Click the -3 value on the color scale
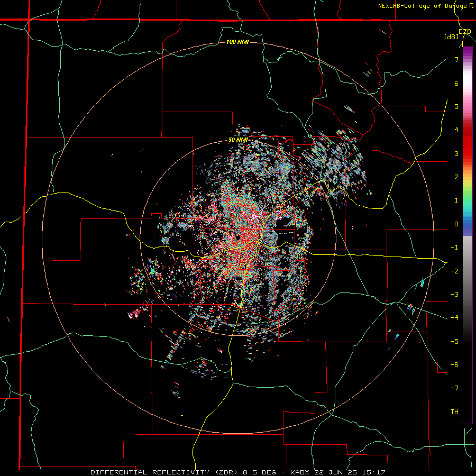This screenshot has width=476, height=476. [454, 295]
